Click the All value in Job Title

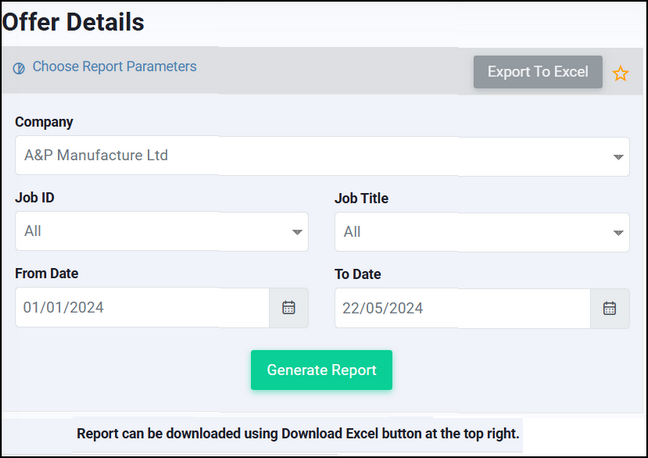coord(352,232)
